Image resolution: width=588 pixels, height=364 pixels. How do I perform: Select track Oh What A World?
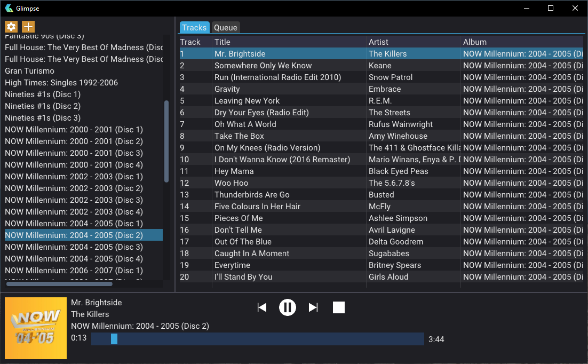382,124
